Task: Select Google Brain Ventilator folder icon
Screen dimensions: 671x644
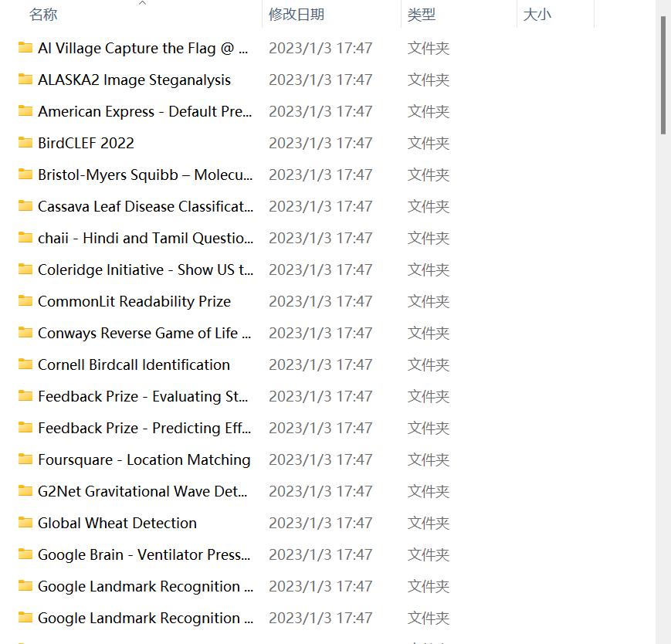Action: click(x=25, y=554)
